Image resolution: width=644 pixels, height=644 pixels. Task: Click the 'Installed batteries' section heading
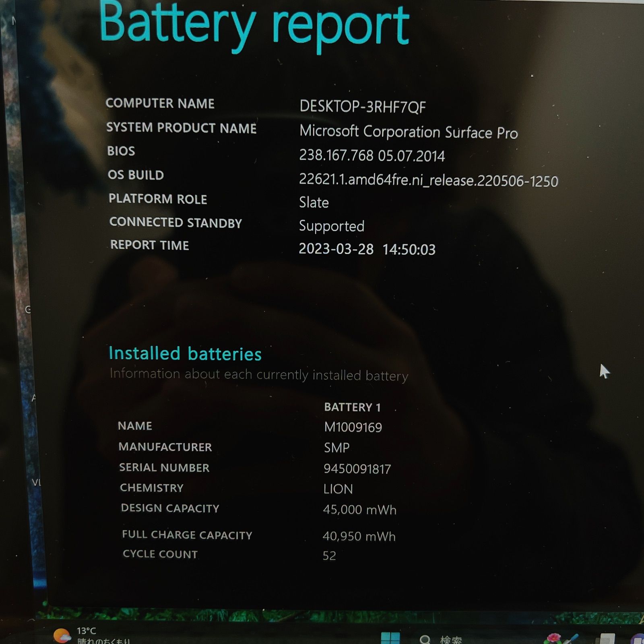point(185,353)
